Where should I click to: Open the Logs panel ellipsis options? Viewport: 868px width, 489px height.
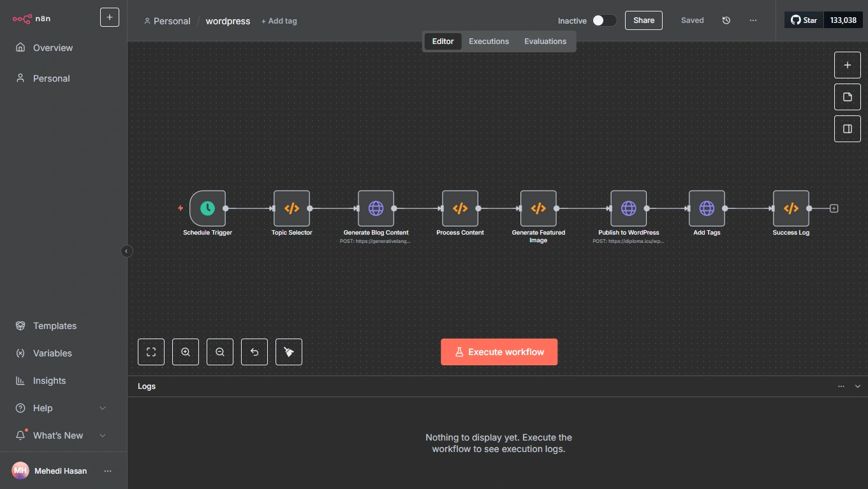pos(841,386)
